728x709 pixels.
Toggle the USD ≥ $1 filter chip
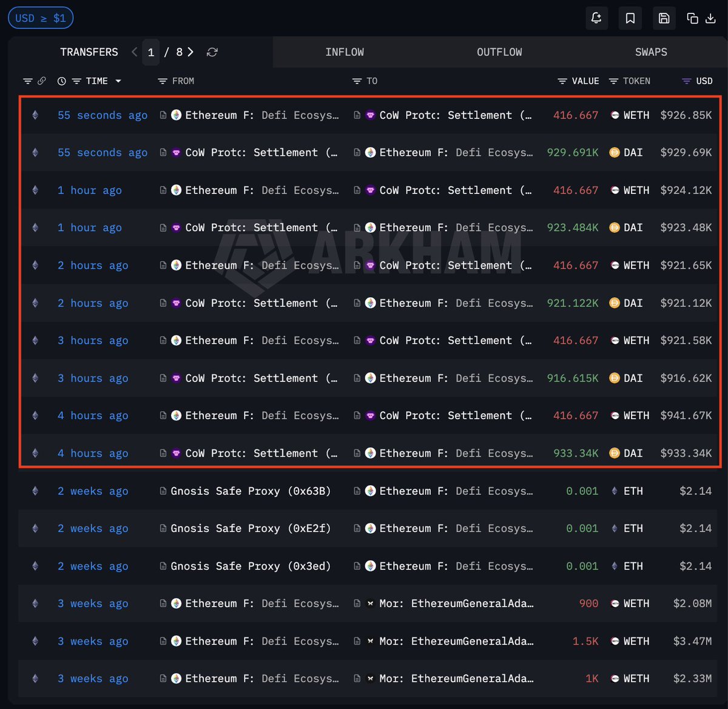(x=41, y=18)
